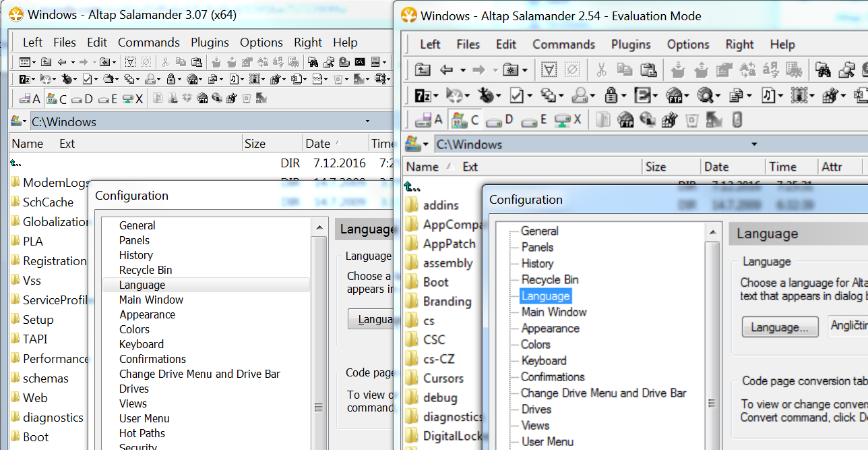Select Colors in 3.07 Configuration tree
The width and height of the screenshot is (868, 450).
[x=135, y=329]
